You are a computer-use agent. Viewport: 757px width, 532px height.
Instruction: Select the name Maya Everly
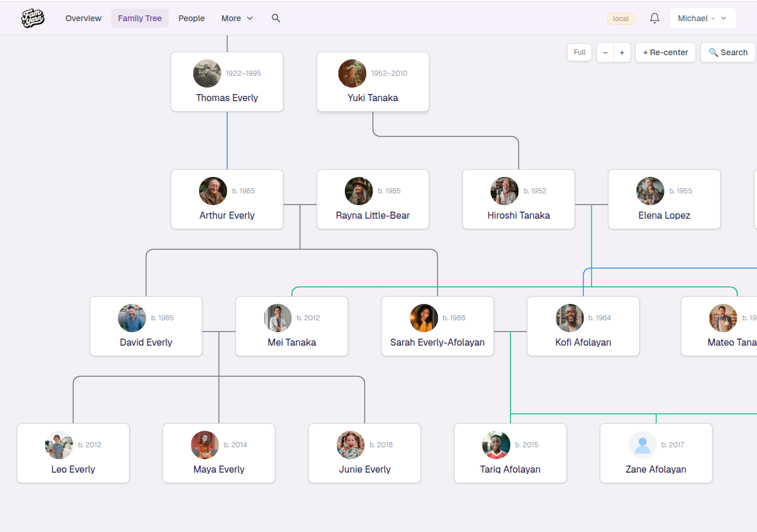(x=219, y=469)
